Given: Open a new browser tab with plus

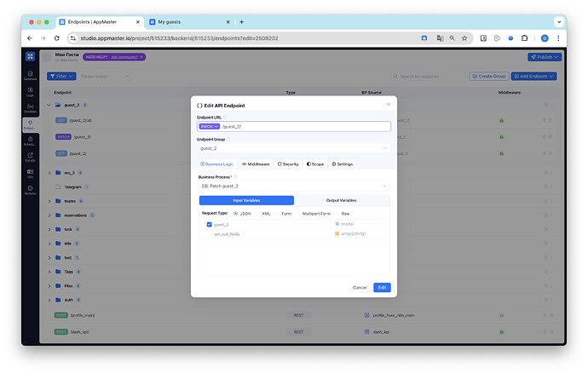Looking at the screenshot, I should point(241,22).
